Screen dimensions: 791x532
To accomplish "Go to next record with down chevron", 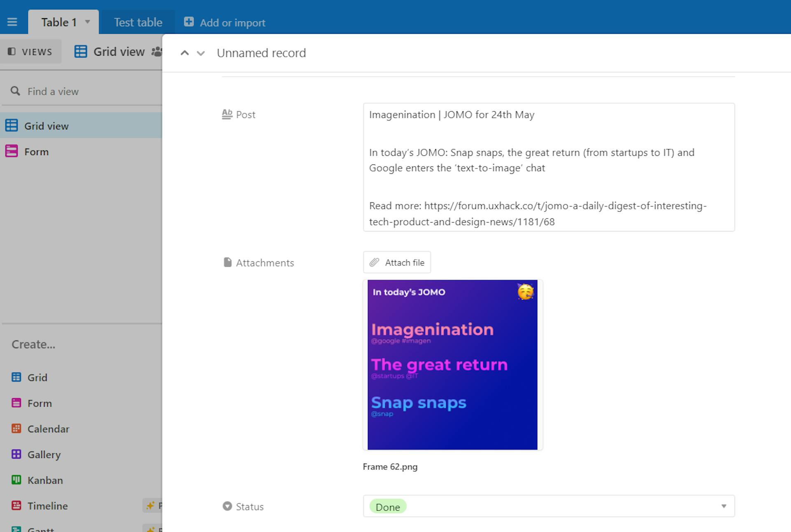I will [x=201, y=53].
